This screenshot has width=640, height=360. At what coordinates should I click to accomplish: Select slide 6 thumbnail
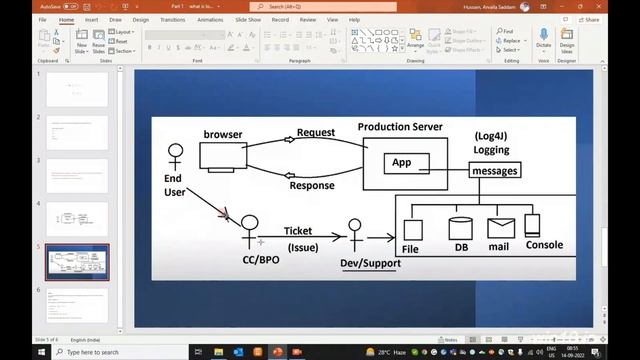[77, 306]
